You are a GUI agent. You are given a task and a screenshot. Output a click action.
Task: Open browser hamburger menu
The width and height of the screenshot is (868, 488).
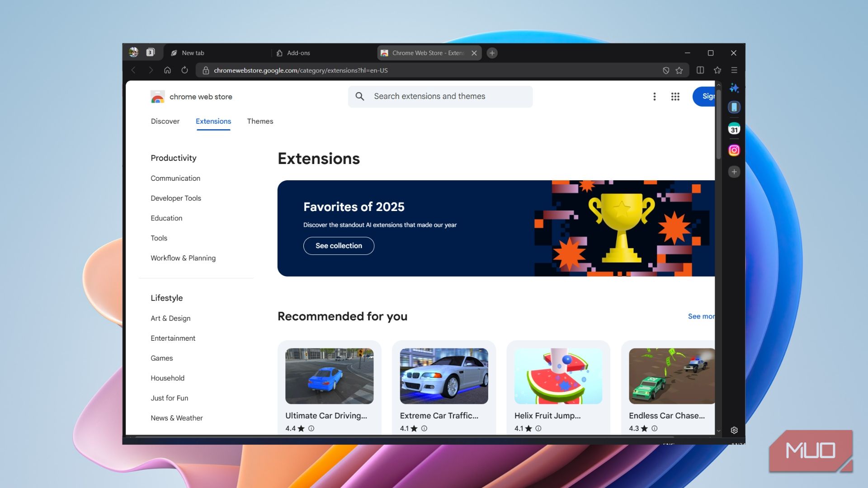[x=734, y=70]
